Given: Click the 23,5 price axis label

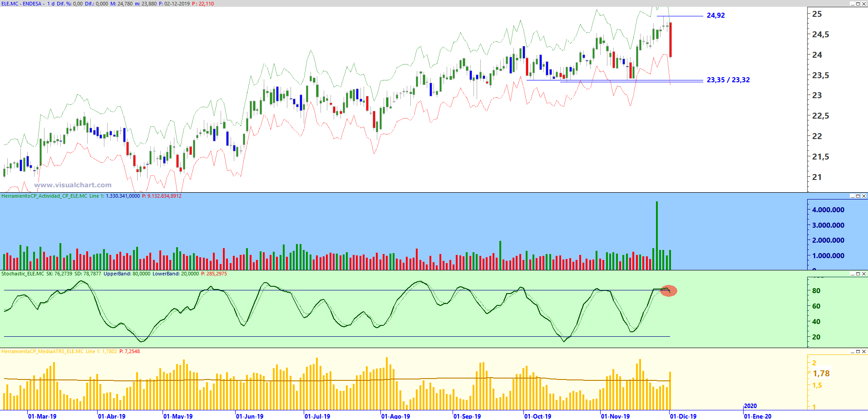Looking at the screenshot, I should coord(820,75).
